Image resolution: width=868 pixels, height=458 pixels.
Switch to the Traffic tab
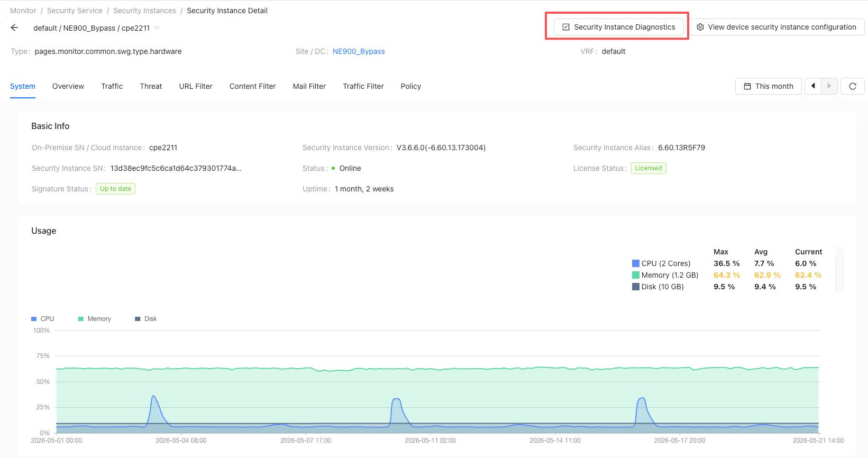(112, 86)
